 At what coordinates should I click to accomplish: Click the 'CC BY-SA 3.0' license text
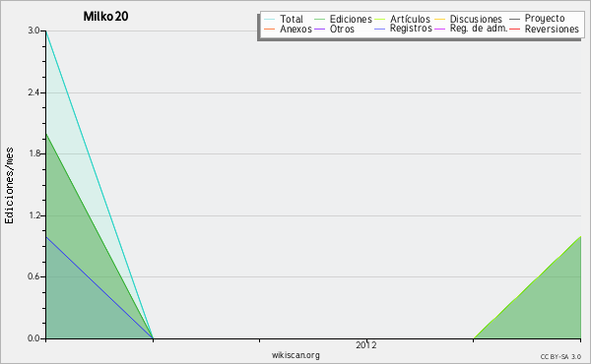tap(560, 357)
